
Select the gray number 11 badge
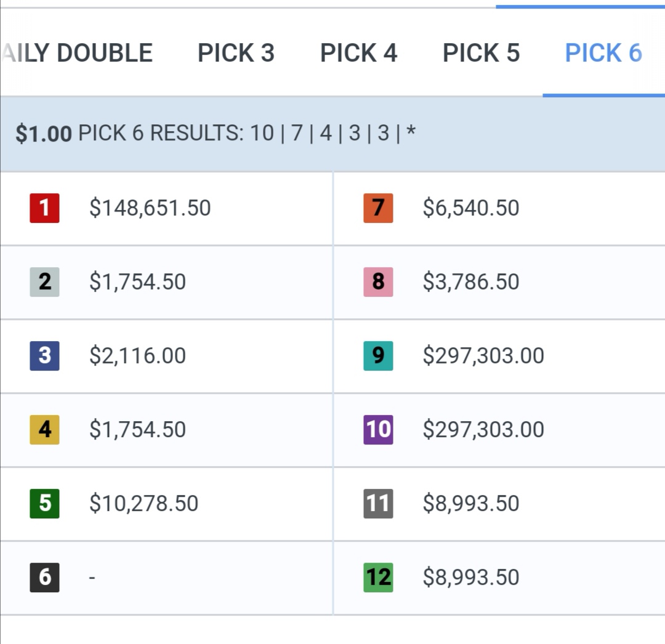coord(378,503)
